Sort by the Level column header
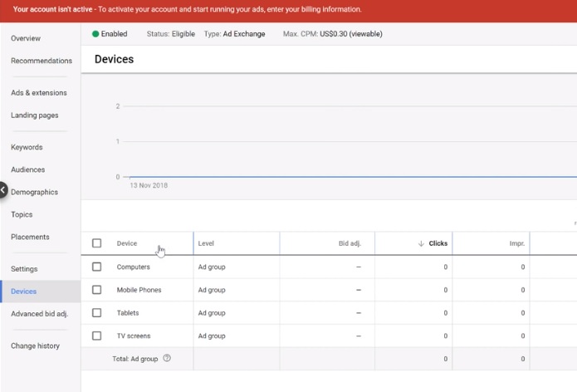Image resolution: width=577 pixels, height=392 pixels. tap(206, 243)
